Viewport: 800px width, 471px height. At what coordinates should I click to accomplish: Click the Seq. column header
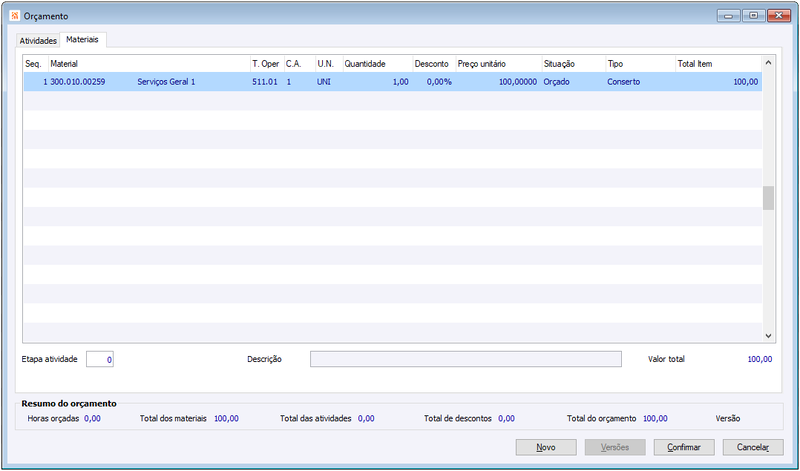point(35,64)
